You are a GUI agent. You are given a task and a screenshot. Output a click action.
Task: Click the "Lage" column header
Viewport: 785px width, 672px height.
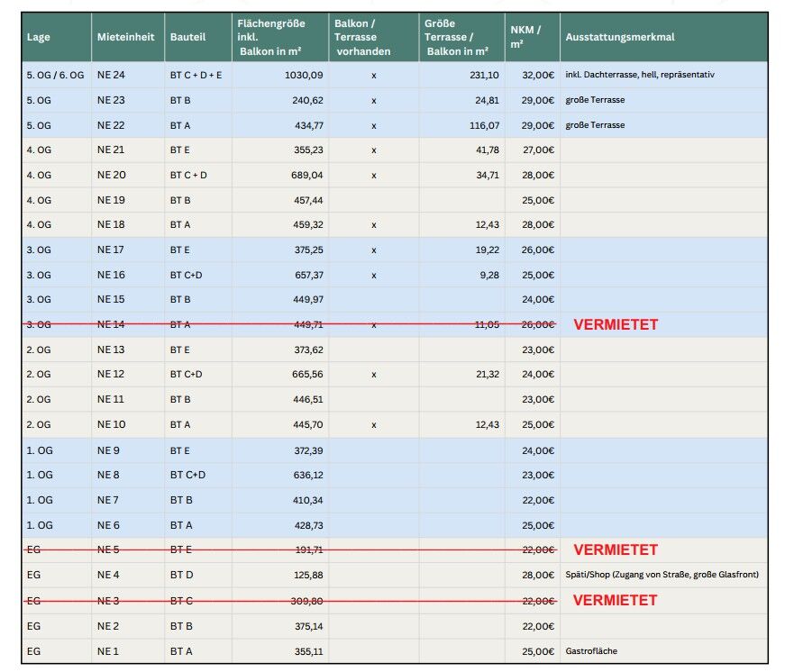pyautogui.click(x=39, y=37)
